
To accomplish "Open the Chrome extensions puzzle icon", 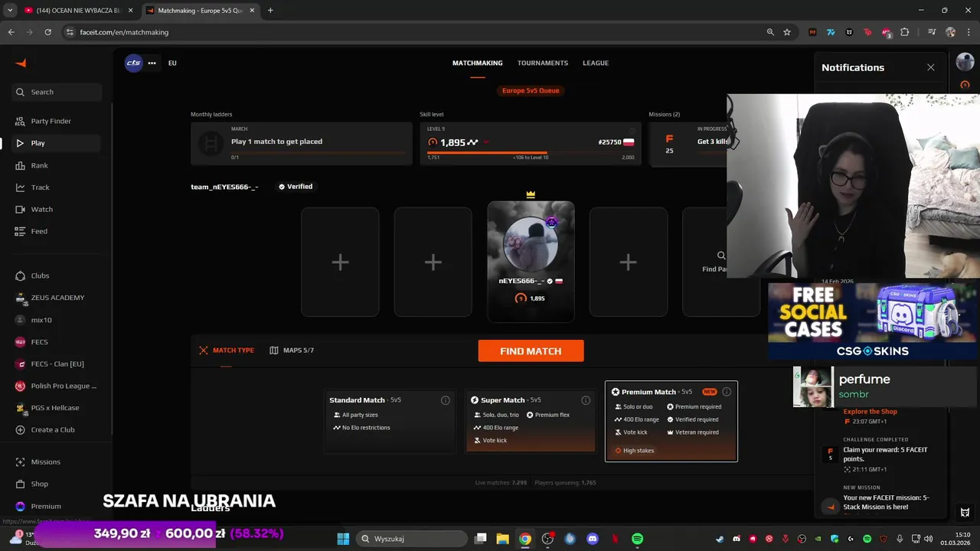I will point(905,32).
